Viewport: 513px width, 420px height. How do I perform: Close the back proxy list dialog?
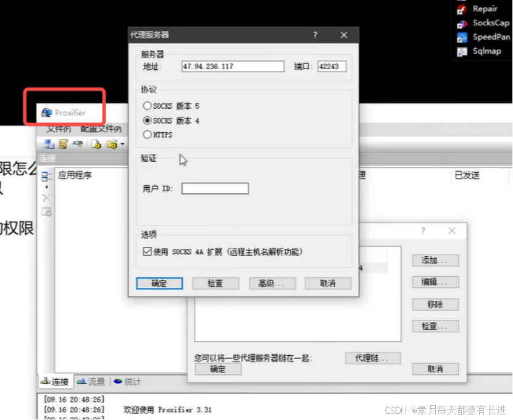tap(452, 231)
